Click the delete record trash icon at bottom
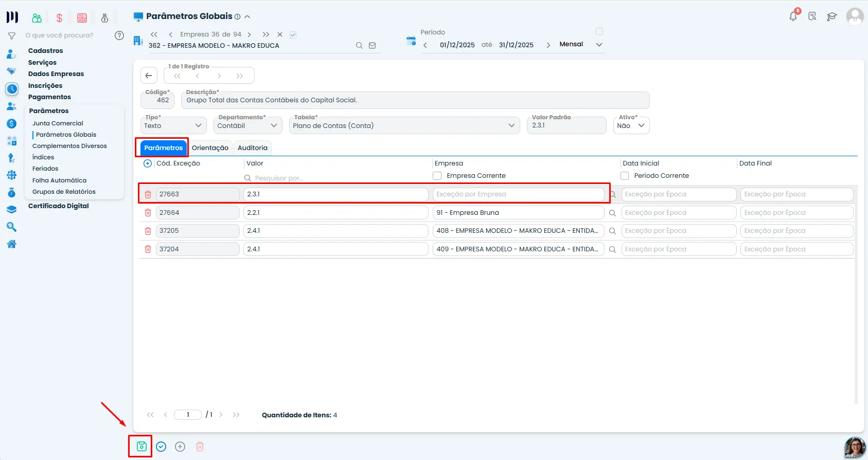 coord(200,447)
